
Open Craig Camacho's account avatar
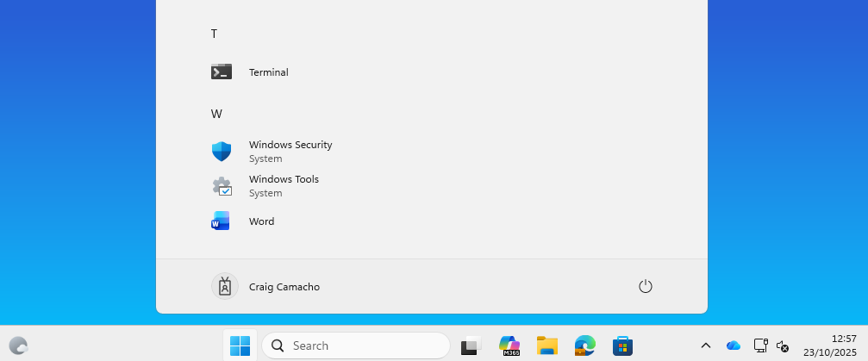click(x=224, y=286)
